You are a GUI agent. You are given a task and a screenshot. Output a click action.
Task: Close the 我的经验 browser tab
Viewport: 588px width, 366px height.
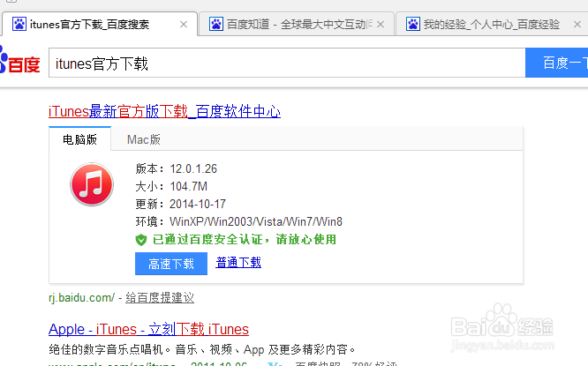tap(577, 25)
